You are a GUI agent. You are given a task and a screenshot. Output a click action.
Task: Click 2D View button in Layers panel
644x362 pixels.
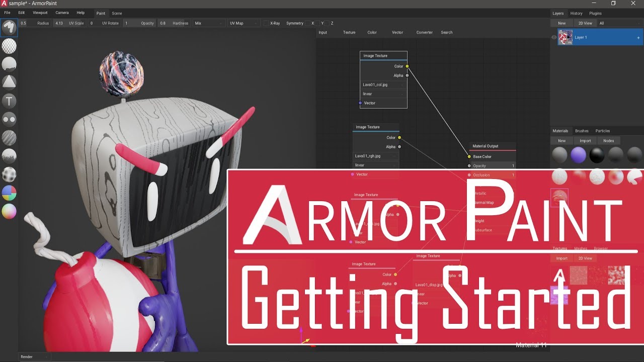585,23
